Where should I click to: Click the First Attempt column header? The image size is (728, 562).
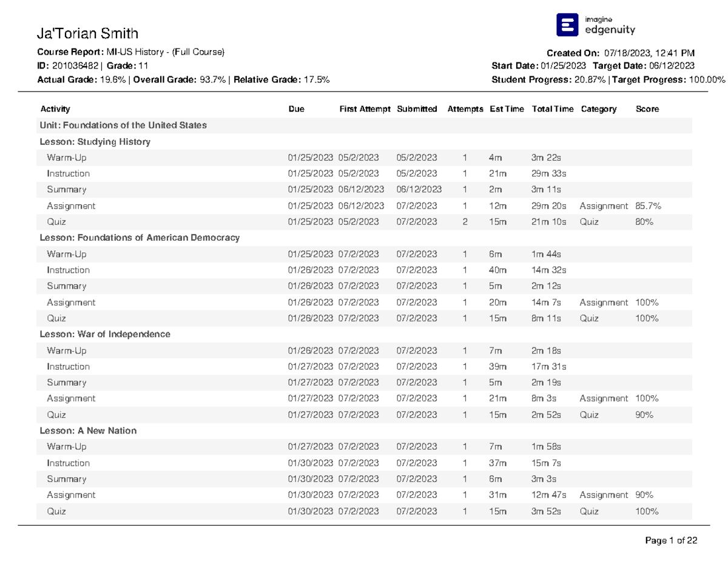[x=365, y=109]
